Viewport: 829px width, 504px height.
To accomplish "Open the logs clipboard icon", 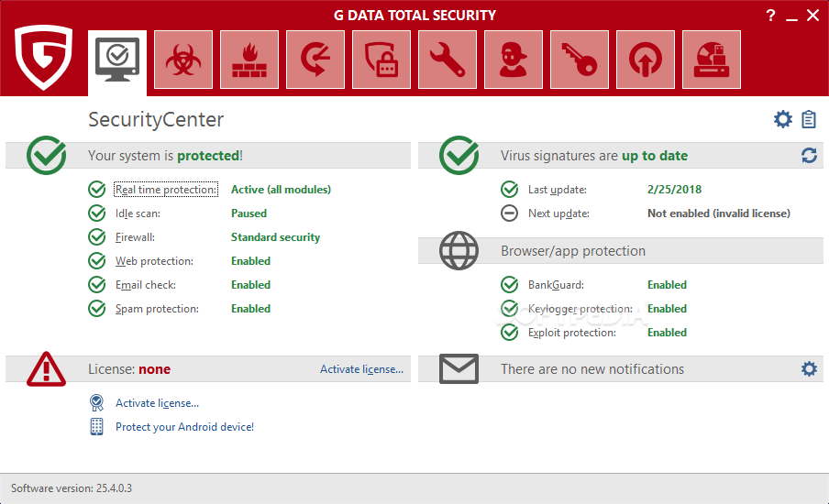I will (x=809, y=119).
